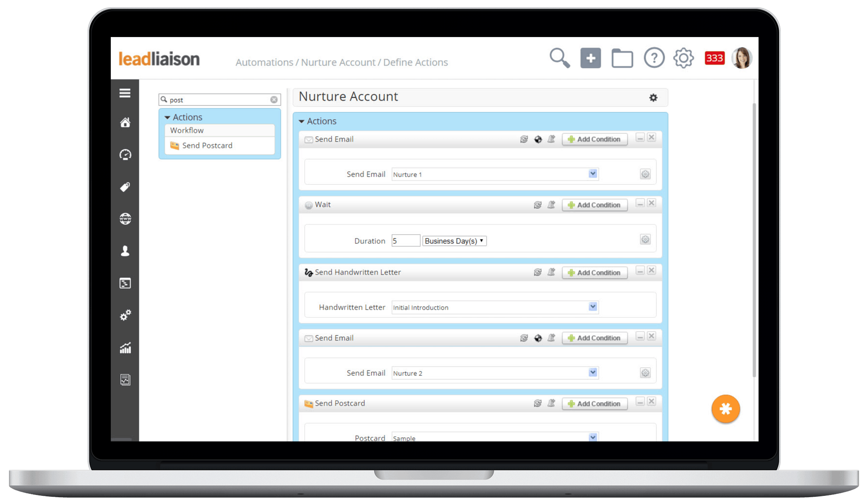The height and width of the screenshot is (503, 868).
Task: Remove the Send Postcard action
Action: [x=652, y=402]
